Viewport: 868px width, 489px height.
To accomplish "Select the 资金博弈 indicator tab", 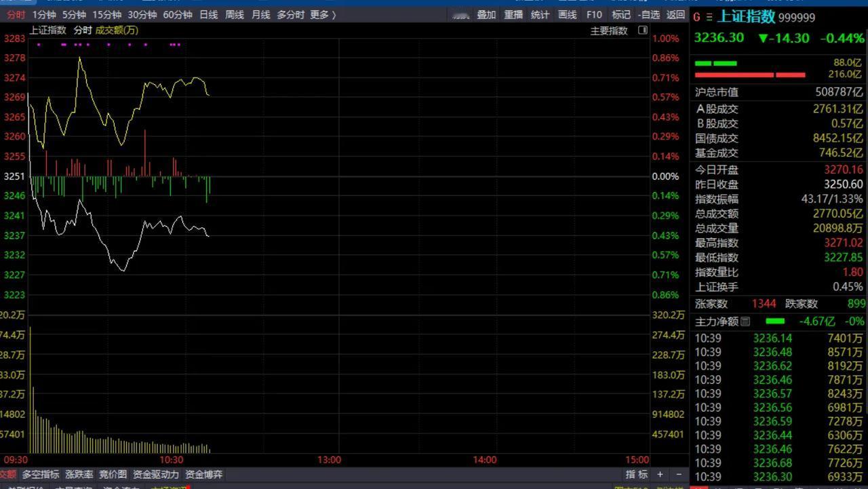I will 203,475.
